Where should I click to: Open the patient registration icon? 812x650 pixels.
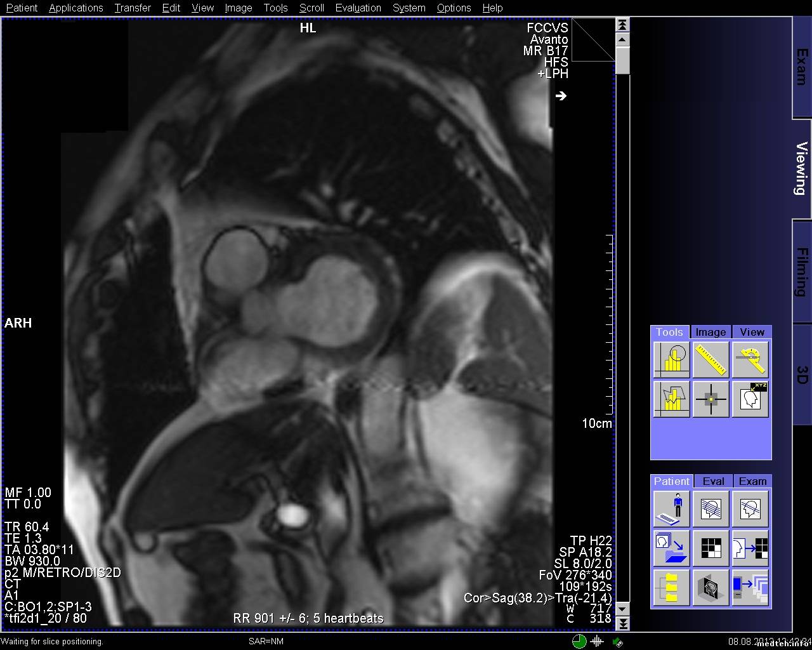pos(671,508)
